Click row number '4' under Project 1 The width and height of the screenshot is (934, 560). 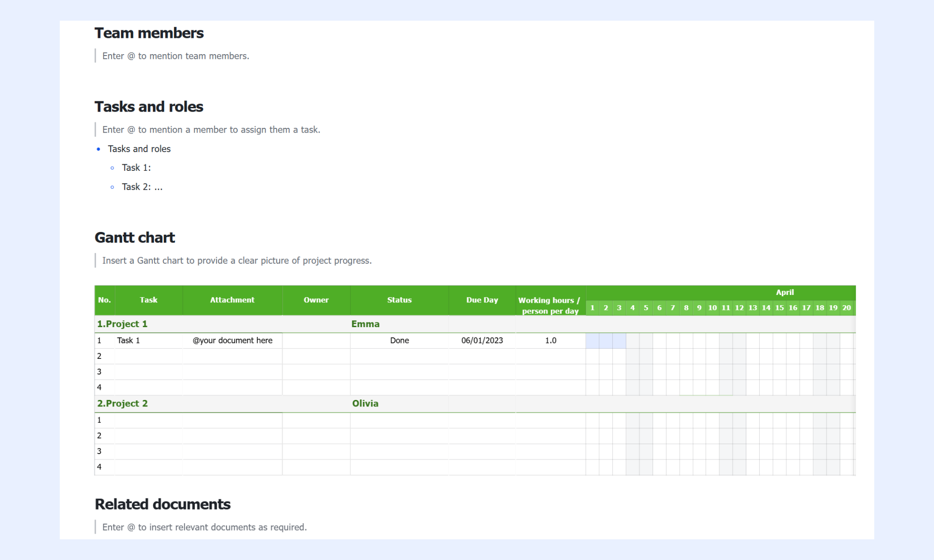(99, 387)
